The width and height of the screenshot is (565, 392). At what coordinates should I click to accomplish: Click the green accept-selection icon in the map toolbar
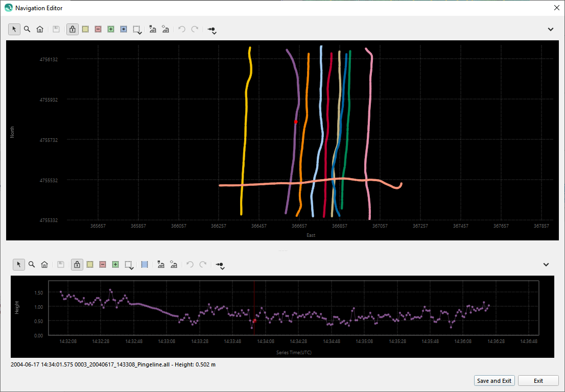point(111,30)
